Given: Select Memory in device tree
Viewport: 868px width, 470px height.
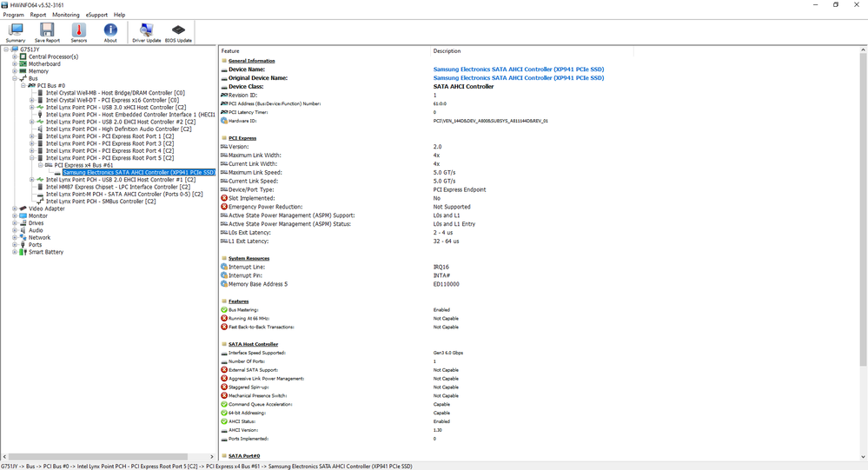Looking at the screenshot, I should (38, 71).
